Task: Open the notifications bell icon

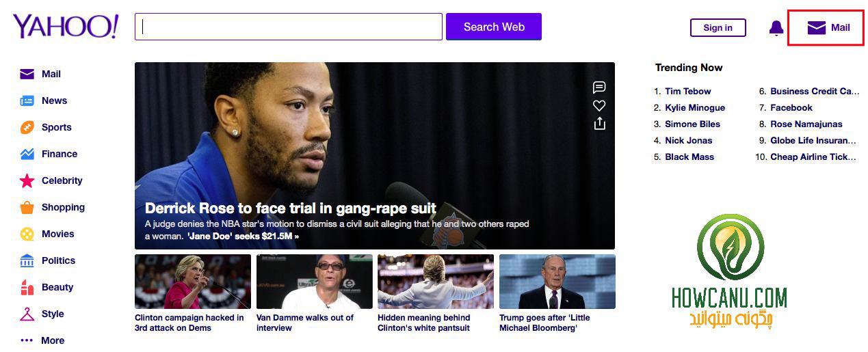Action: tap(776, 28)
